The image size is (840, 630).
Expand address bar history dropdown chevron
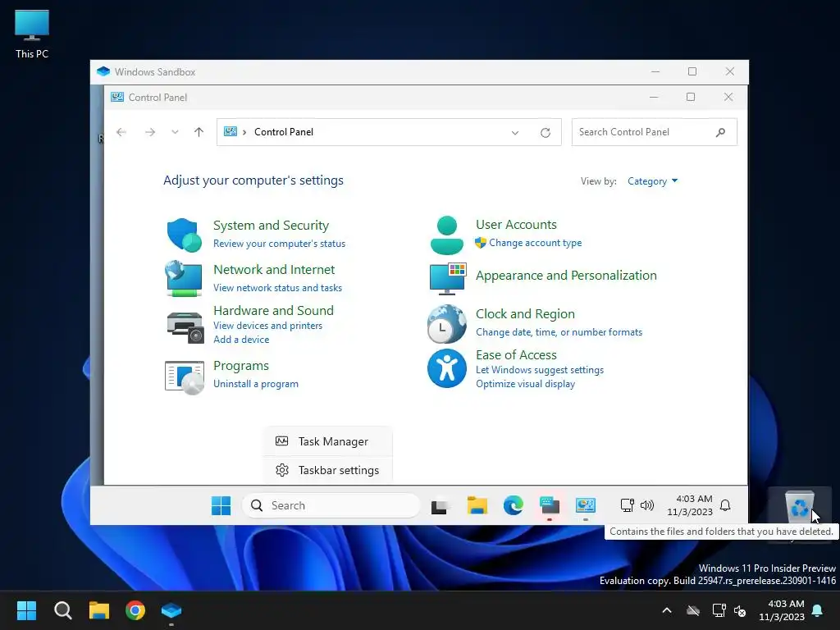click(515, 132)
